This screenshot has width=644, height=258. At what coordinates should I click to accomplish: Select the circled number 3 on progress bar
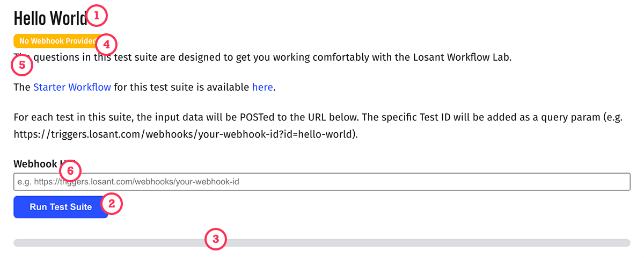[216, 239]
